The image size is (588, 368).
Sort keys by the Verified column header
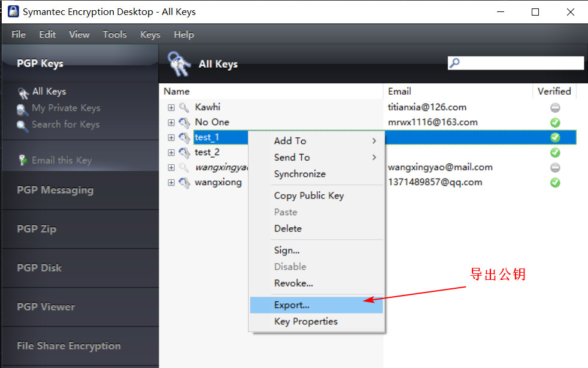click(x=554, y=91)
